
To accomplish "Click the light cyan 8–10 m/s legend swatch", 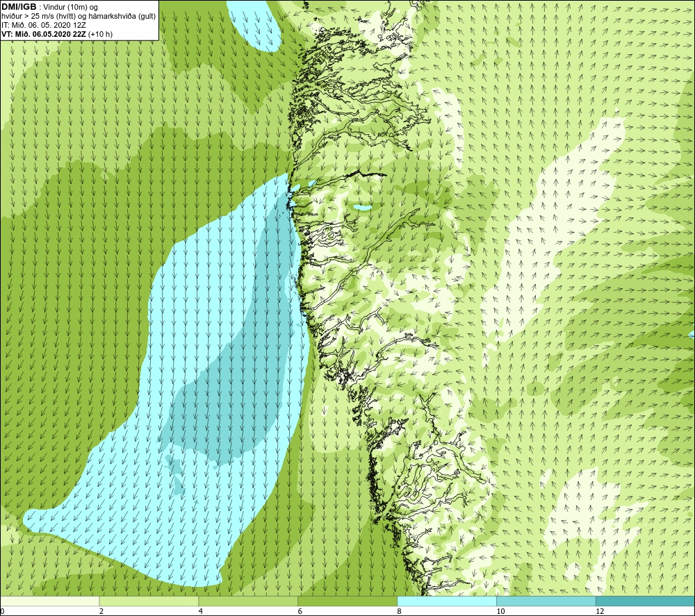I will [447, 601].
